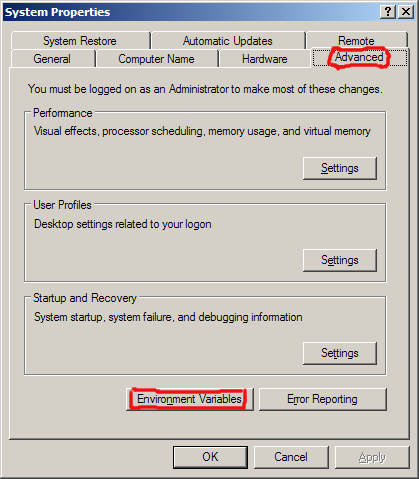Click the Administrator logon notice text
The width and height of the screenshot is (419, 479).
[205, 89]
